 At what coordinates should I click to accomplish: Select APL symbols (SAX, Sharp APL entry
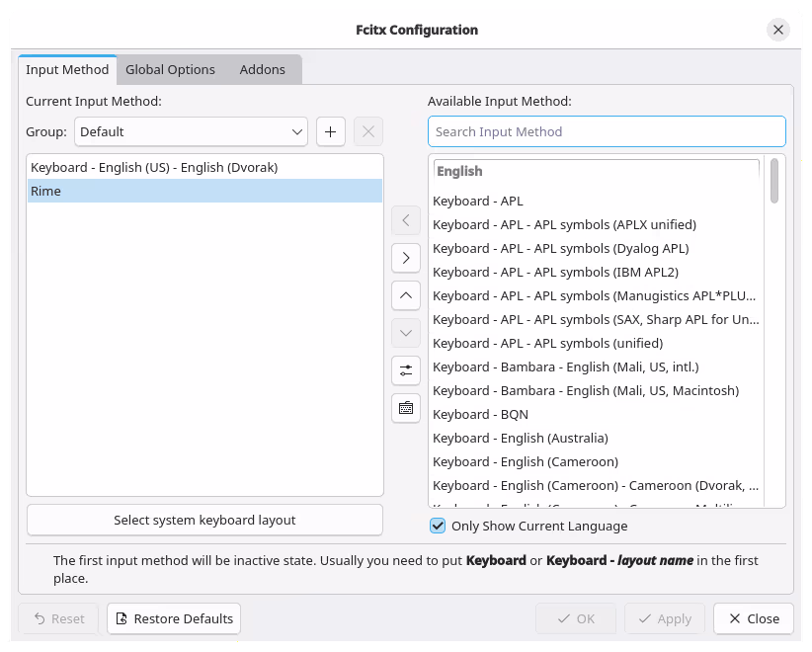pos(596,319)
